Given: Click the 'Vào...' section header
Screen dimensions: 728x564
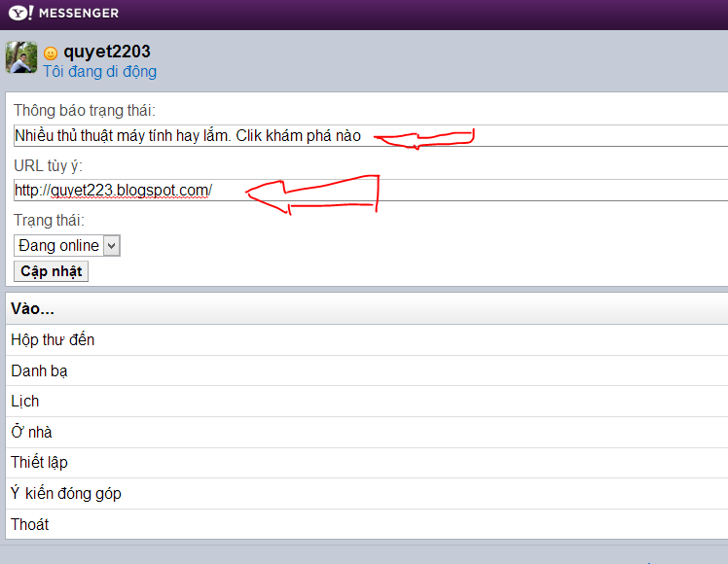Looking at the screenshot, I should tap(367, 308).
